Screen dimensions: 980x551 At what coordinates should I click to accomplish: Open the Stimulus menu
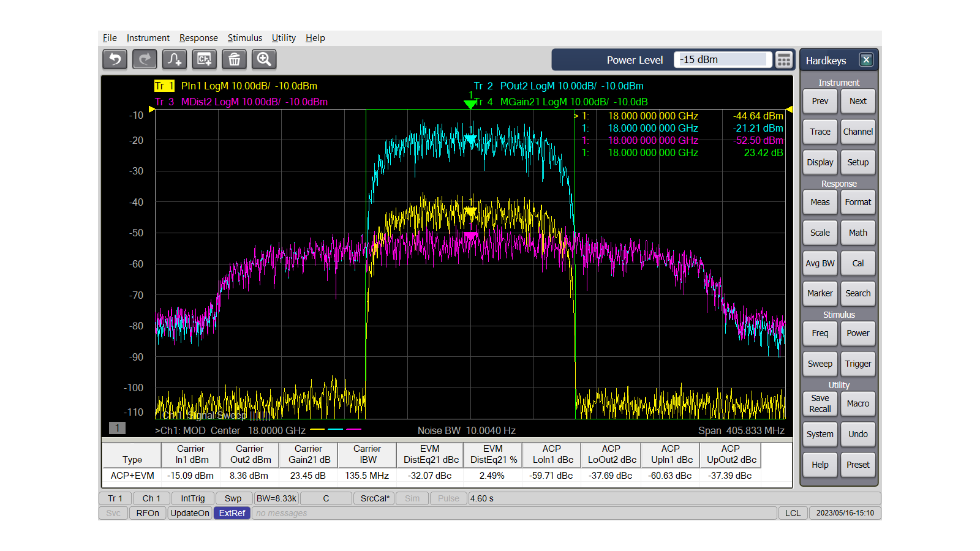[x=245, y=38]
